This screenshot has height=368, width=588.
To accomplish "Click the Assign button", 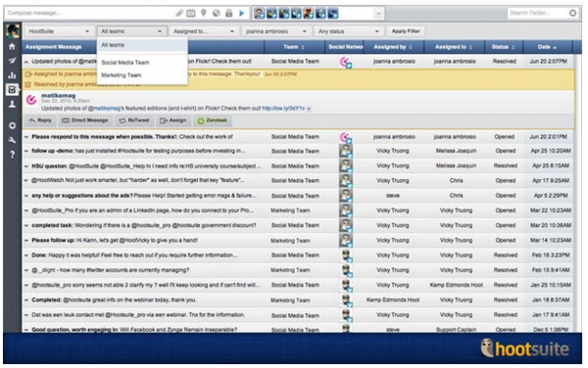I will point(172,120).
